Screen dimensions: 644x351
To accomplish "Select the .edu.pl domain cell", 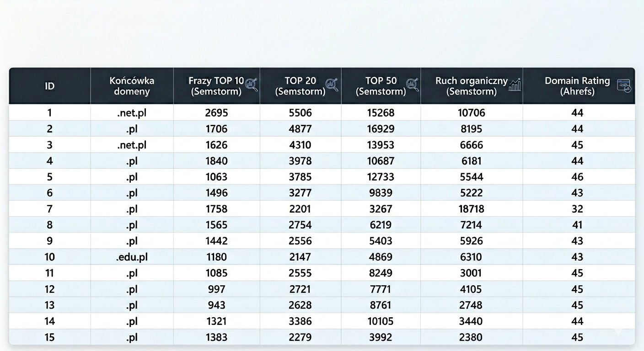I will tap(132, 257).
